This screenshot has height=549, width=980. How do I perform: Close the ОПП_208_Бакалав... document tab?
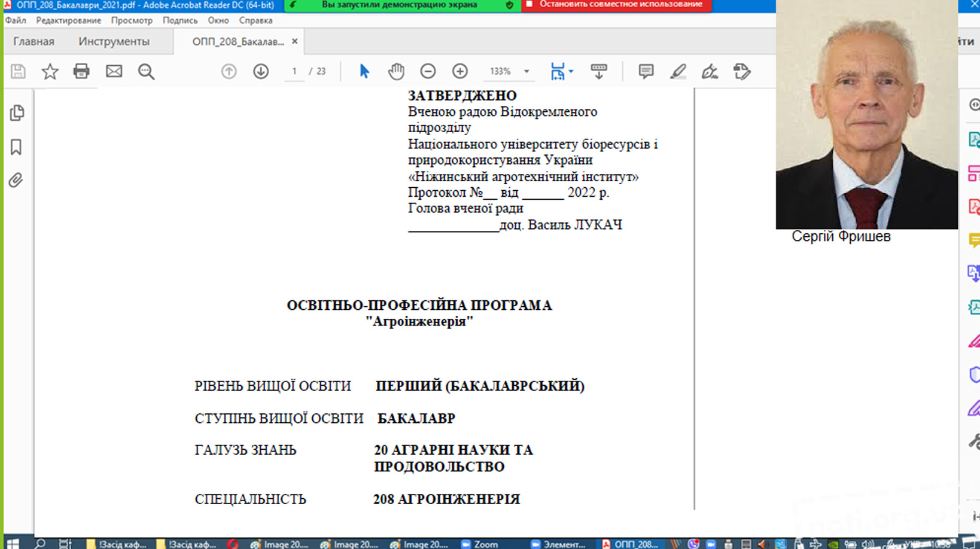pyautogui.click(x=294, y=41)
